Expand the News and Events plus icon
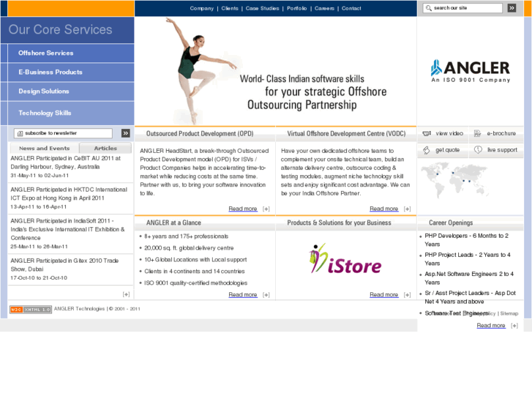The image size is (532, 399). pyautogui.click(x=126, y=294)
